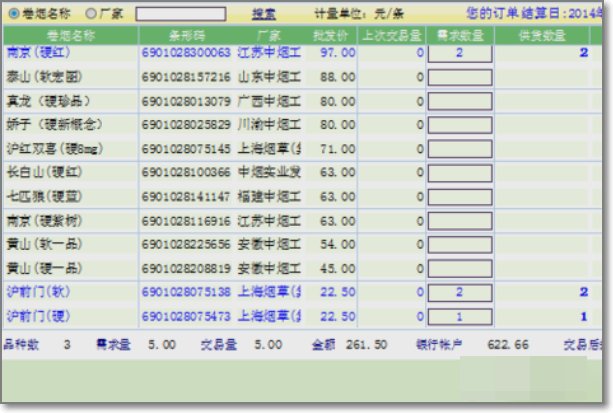Click the 需求数量 column header
The height and width of the screenshot is (413, 613).
(460, 36)
